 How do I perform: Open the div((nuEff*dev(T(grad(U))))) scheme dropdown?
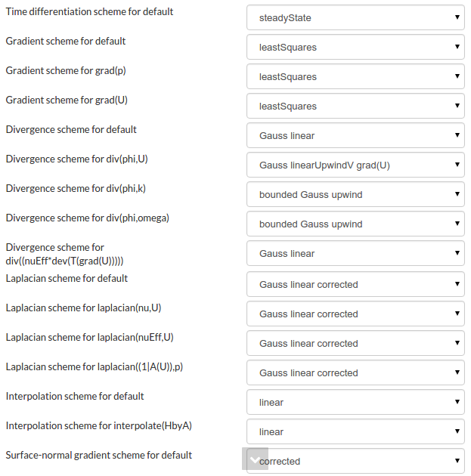click(x=355, y=253)
